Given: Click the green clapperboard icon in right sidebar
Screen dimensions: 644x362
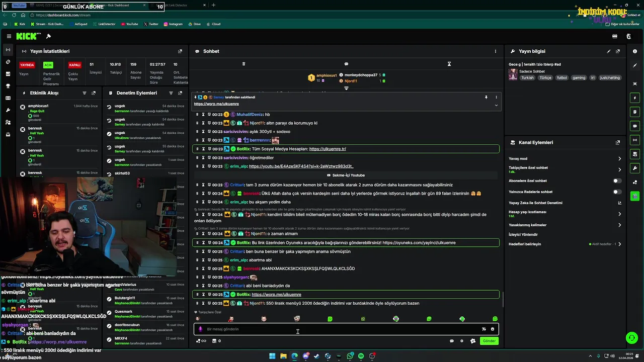Looking at the screenshot, I should (635, 196).
